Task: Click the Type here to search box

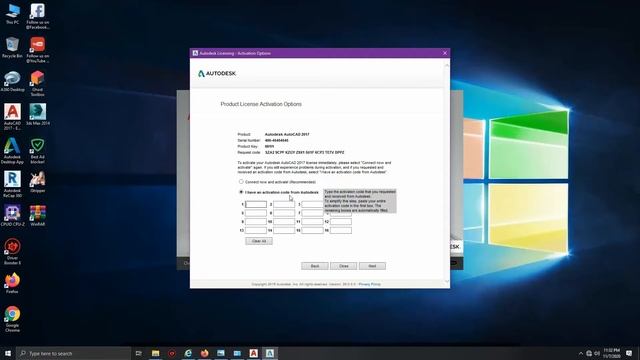Action: 73,353
